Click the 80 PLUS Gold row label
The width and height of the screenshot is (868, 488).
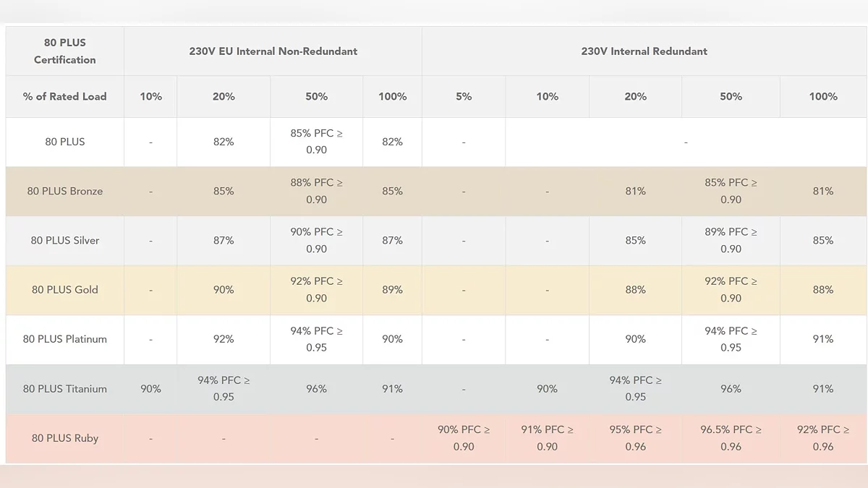[65, 290]
